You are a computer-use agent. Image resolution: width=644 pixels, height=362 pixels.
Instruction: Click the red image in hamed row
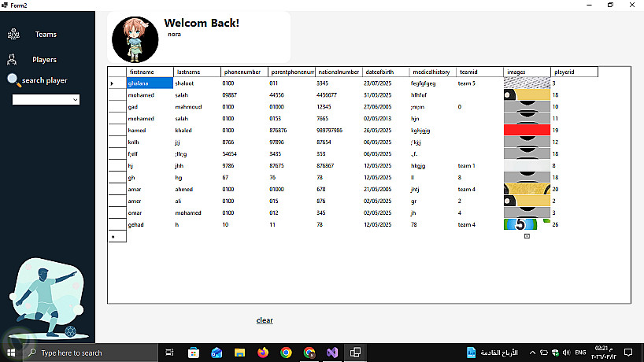(527, 130)
